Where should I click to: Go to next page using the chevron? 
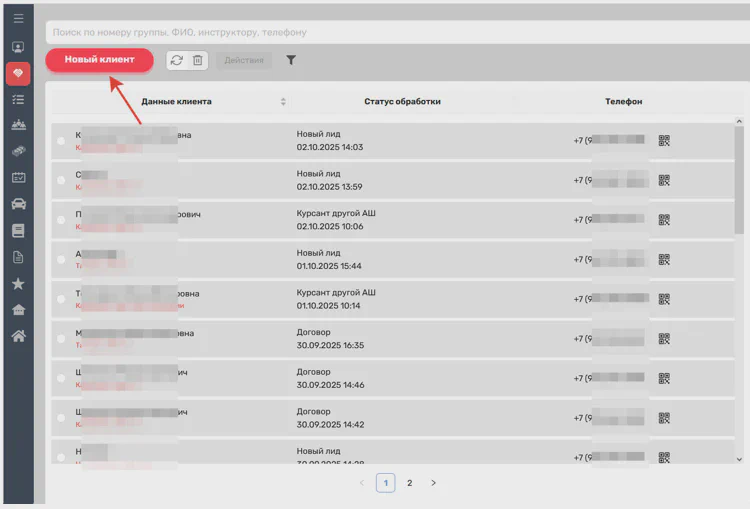point(433,483)
